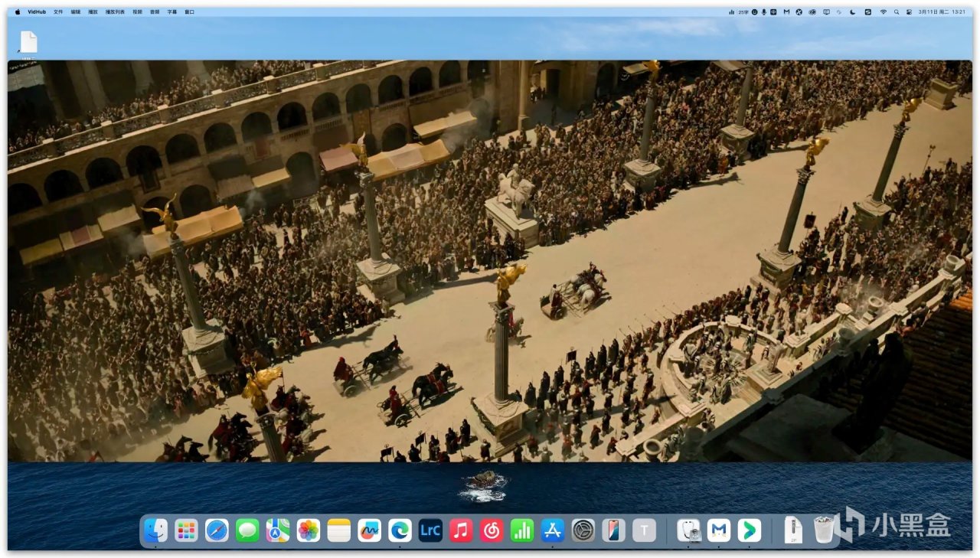This screenshot has width=980, height=558.
Task: Open Notes from the Dock
Action: (338, 530)
